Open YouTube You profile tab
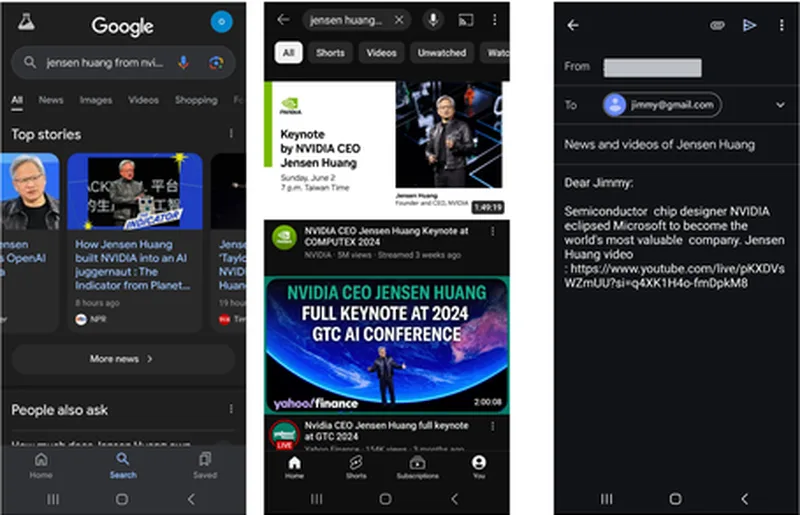Viewport: 800px width, 515px height. (479, 467)
